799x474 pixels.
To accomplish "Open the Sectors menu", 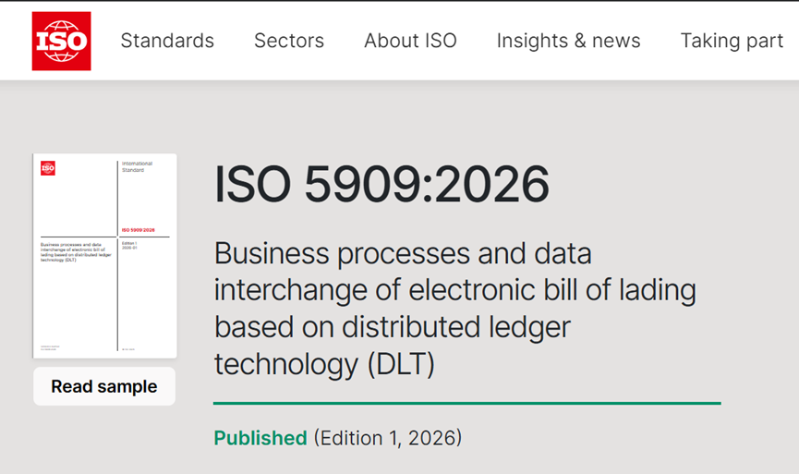I will pos(289,41).
